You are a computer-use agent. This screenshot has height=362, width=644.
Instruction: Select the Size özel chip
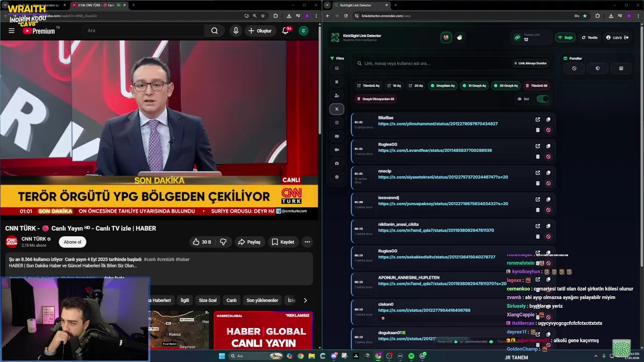tap(207, 300)
